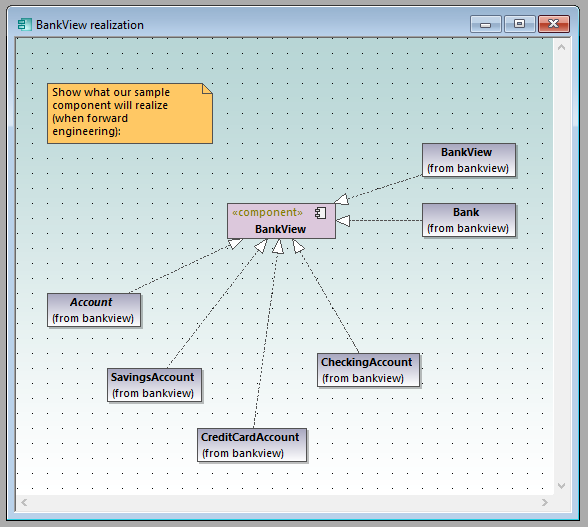Image resolution: width=588 pixels, height=527 pixels.
Task: Close the BankView realization window
Action: 554,24
